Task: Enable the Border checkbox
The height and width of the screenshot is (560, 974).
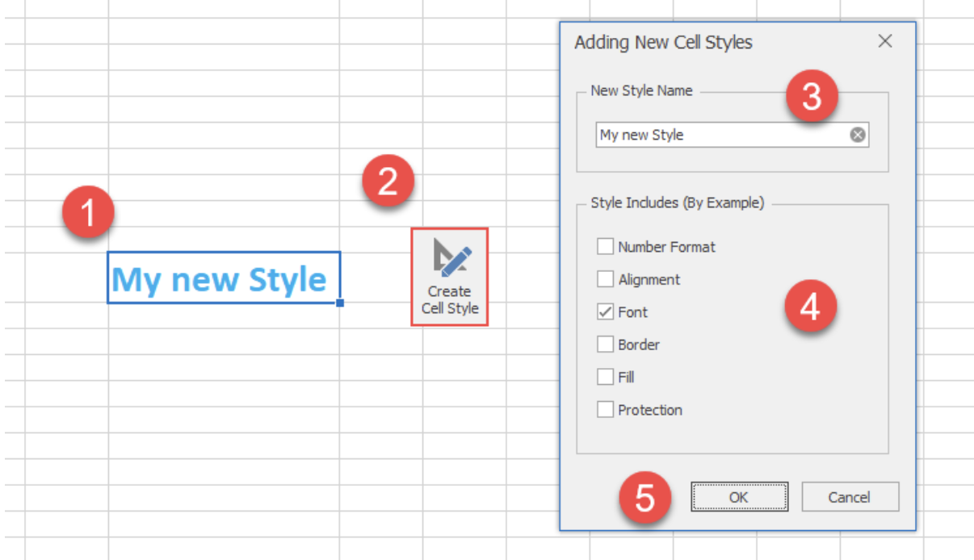Action: pyautogui.click(x=605, y=345)
